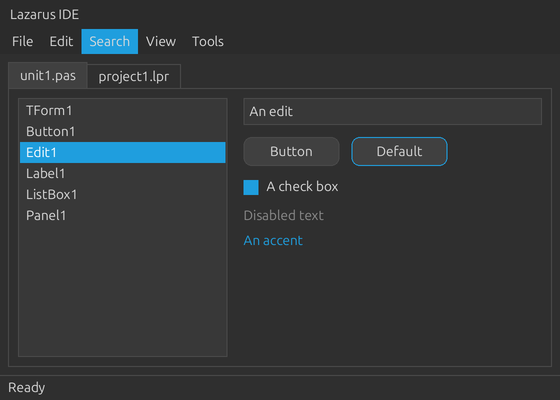560x400 pixels.
Task: Click the 'Ready' status bar text
Action: click(27, 388)
